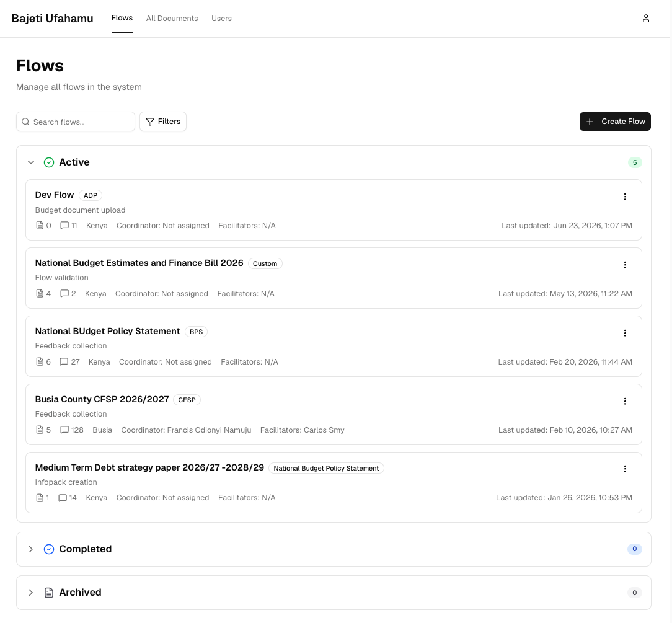Open the Dev Flow title
This screenshot has height=623, width=672.
tap(55, 195)
